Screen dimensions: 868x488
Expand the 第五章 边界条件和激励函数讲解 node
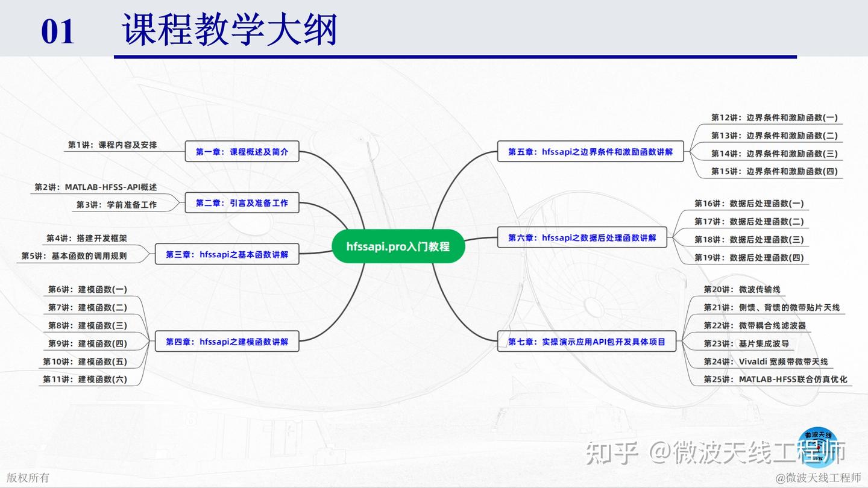[x=590, y=152]
